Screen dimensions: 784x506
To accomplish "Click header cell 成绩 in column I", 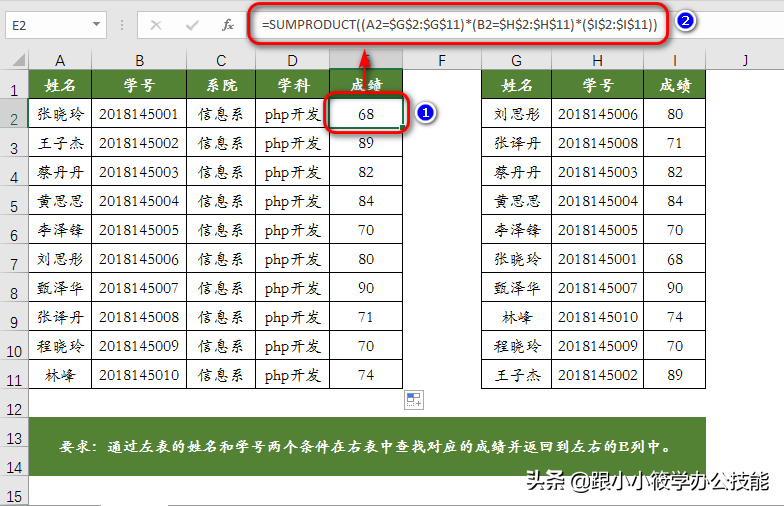I will point(674,84).
